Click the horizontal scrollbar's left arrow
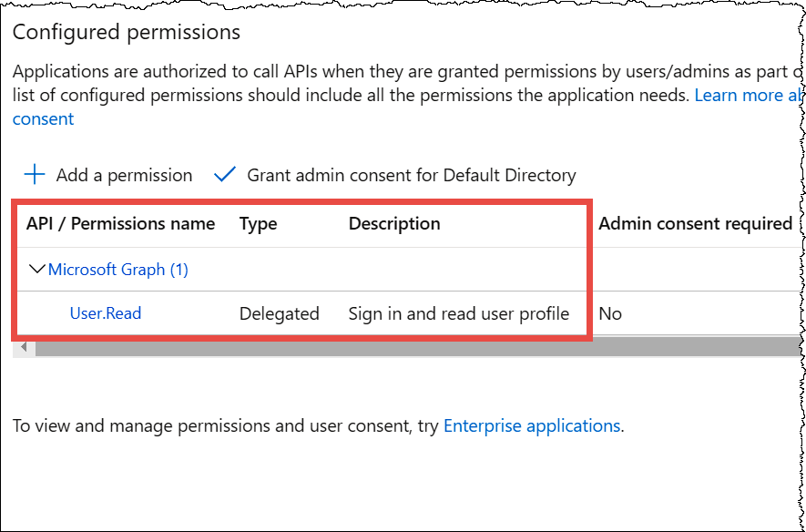 [x=24, y=347]
